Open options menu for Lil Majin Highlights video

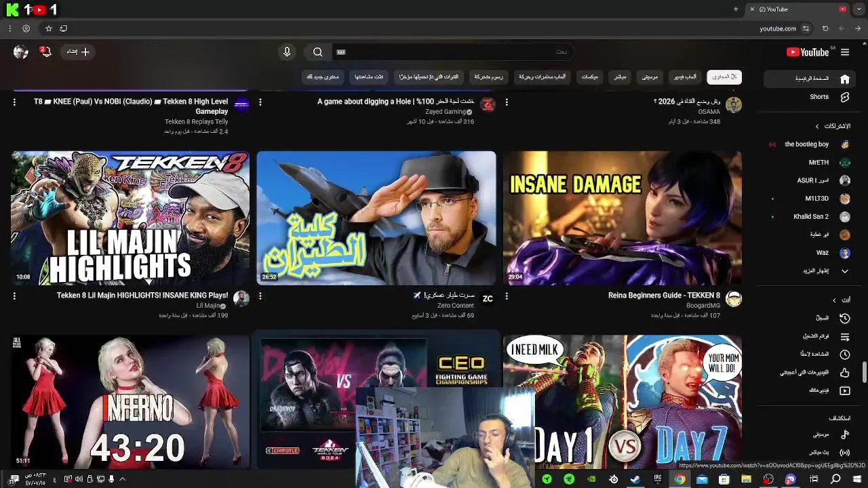14,296
